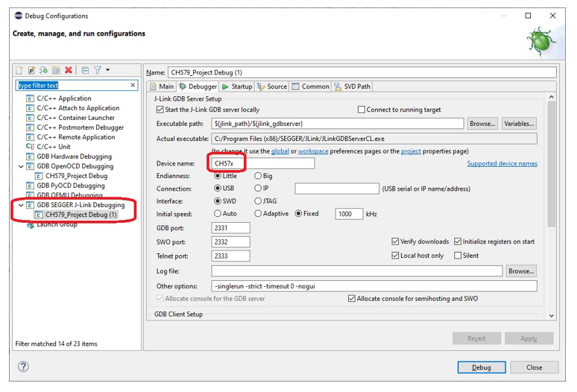Screen dimensions: 577x392
Task: Select CH579_Project Debug under OpenOCD
Action: [x=76, y=176]
